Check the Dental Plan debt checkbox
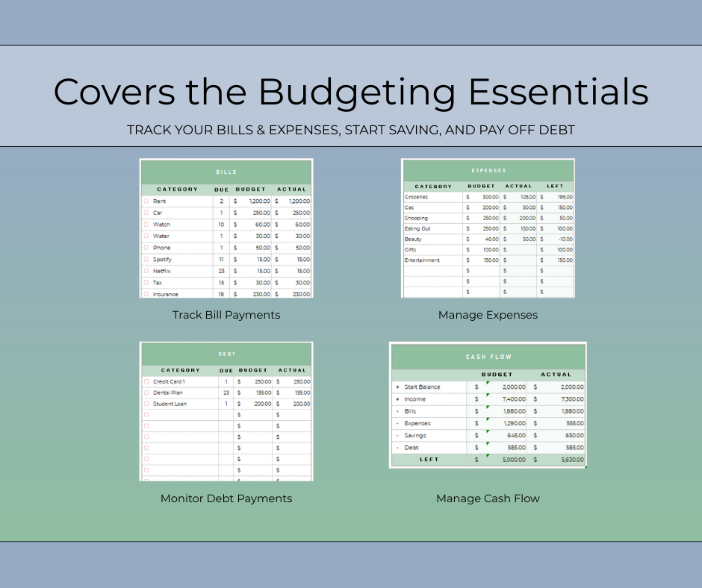This screenshot has width=702, height=588. click(x=146, y=392)
